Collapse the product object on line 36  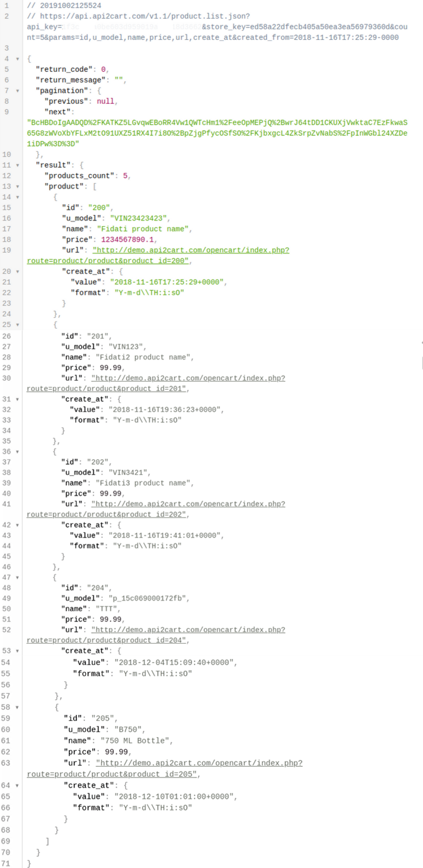18,452
